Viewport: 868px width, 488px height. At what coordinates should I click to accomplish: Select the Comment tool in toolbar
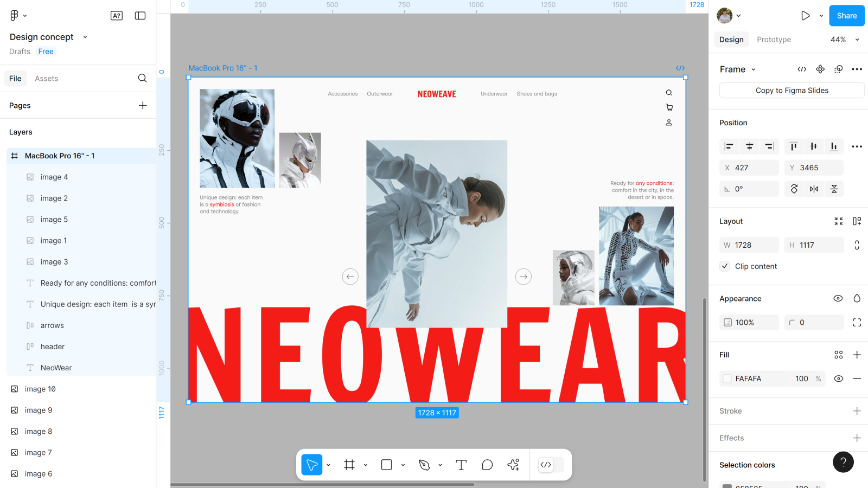click(x=487, y=465)
